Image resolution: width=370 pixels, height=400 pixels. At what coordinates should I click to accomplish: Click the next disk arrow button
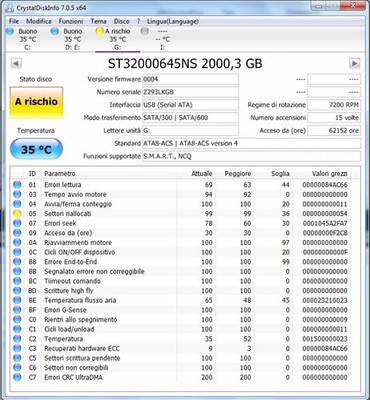(x=354, y=63)
